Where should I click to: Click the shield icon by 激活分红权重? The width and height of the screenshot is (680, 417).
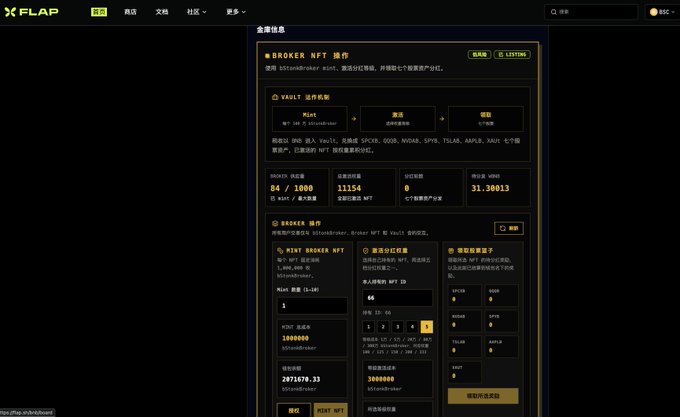pyautogui.click(x=366, y=251)
